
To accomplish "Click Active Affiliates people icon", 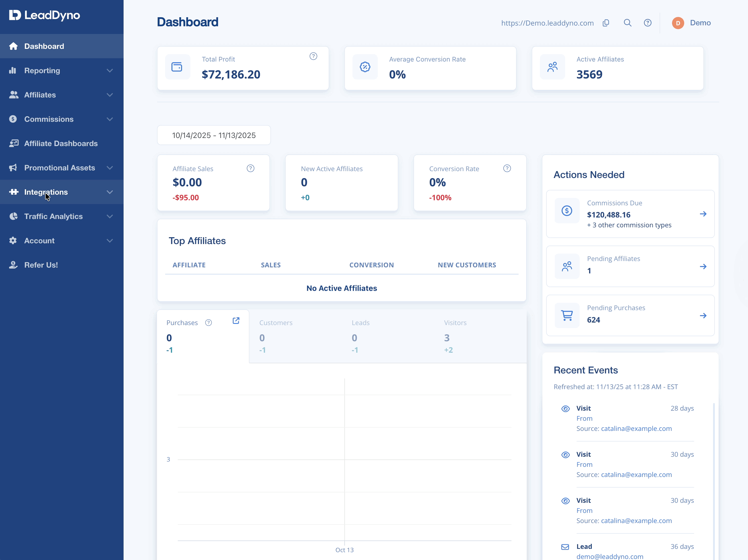I will (x=552, y=67).
